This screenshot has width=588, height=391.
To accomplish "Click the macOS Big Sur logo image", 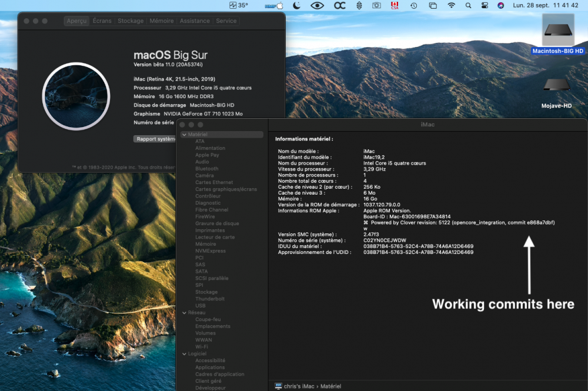I will coord(76,96).
